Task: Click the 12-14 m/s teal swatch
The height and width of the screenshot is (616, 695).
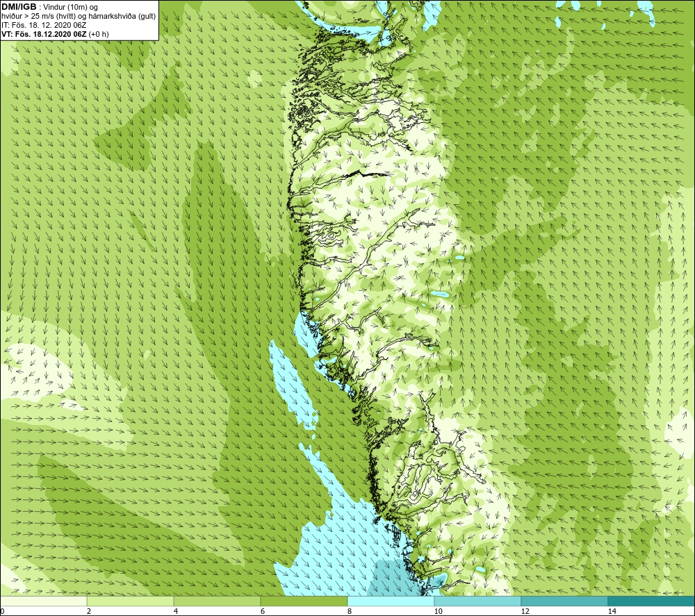Action: [x=564, y=601]
